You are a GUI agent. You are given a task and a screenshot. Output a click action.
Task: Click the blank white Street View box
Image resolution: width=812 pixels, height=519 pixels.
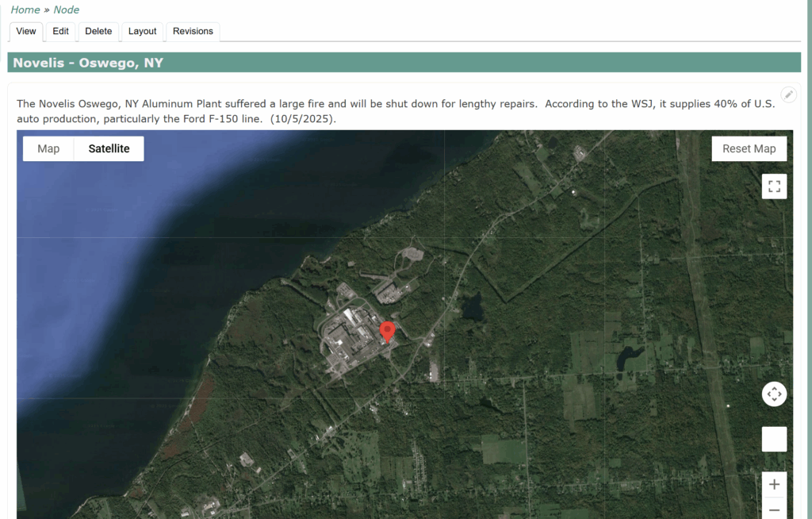774,439
